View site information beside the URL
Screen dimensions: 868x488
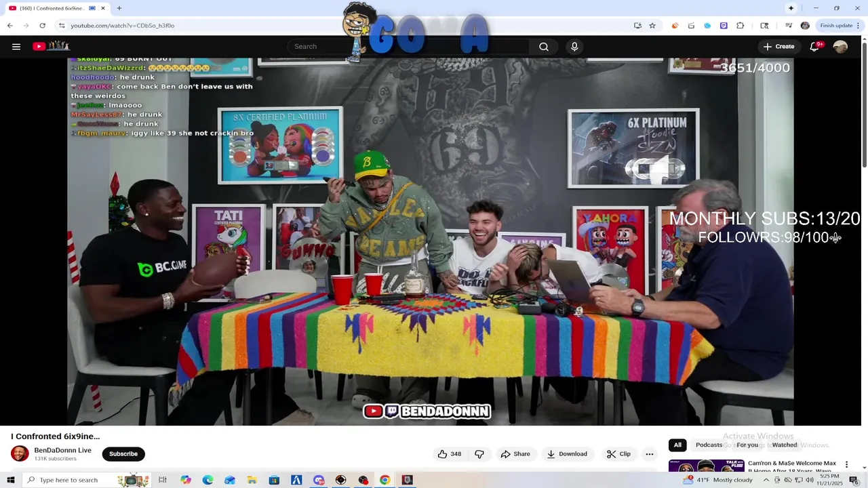[62, 25]
